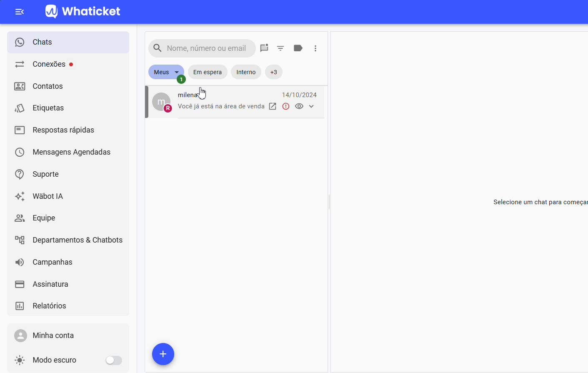Screen dimensions: 588x373
Task: Open the three-dot more options menu
Action: pyautogui.click(x=315, y=48)
